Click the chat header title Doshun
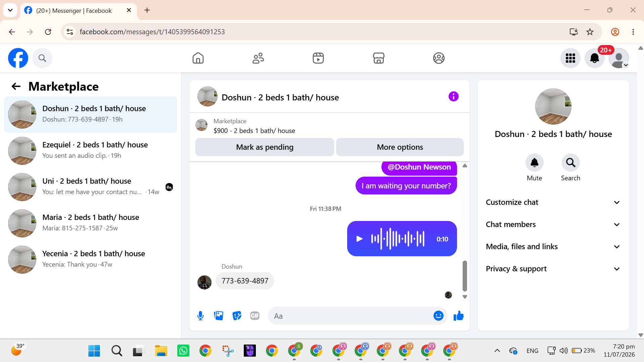Viewport: 644px width, 362px height. click(x=280, y=97)
